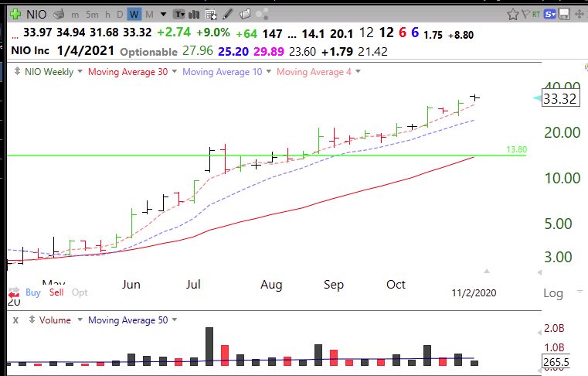Viewport: 588px width, 376px height.
Task: Click the red trade arrows icon beside Buy
Action: [14, 292]
